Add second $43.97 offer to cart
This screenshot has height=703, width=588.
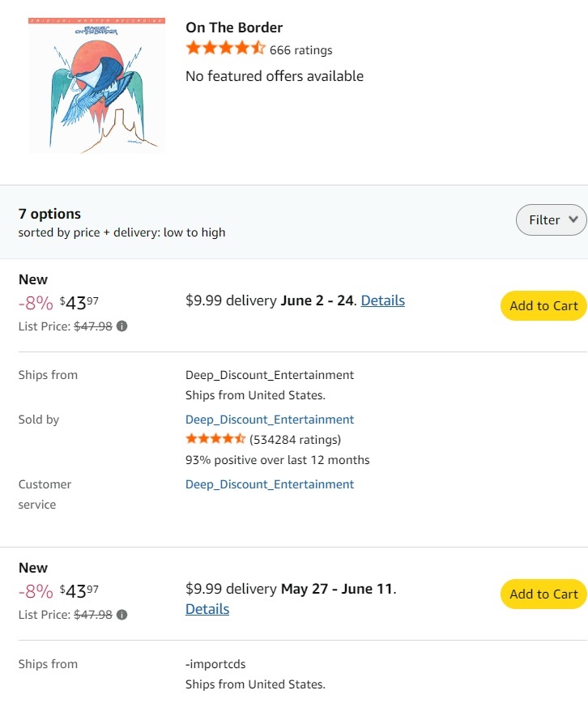(x=543, y=594)
